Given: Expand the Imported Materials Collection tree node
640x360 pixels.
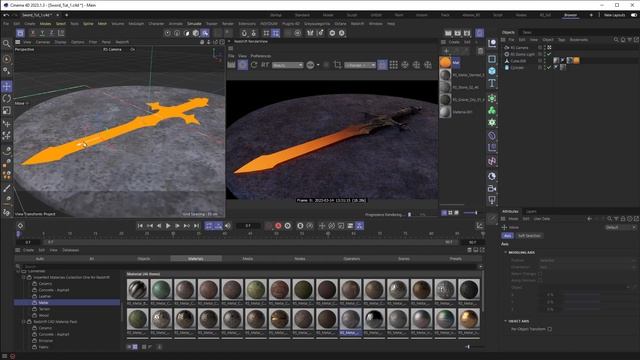Looking at the screenshot, I should (x=24, y=277).
